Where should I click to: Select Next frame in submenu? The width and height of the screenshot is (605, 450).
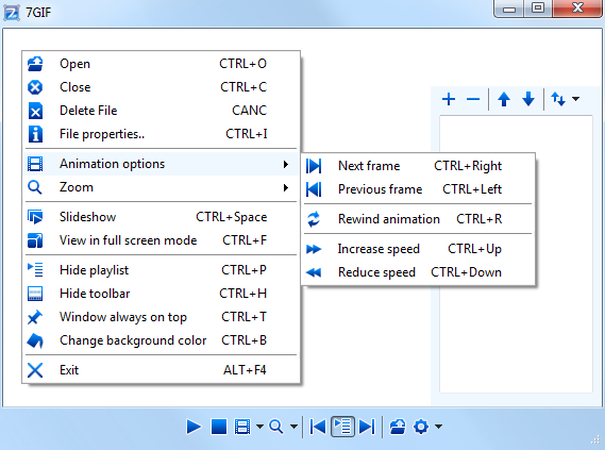(x=418, y=166)
